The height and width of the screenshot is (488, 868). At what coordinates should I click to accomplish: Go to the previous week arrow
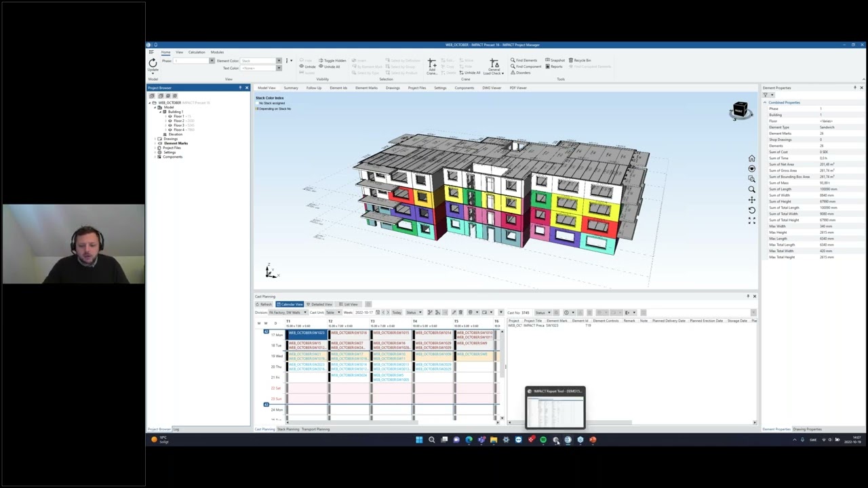click(x=383, y=312)
